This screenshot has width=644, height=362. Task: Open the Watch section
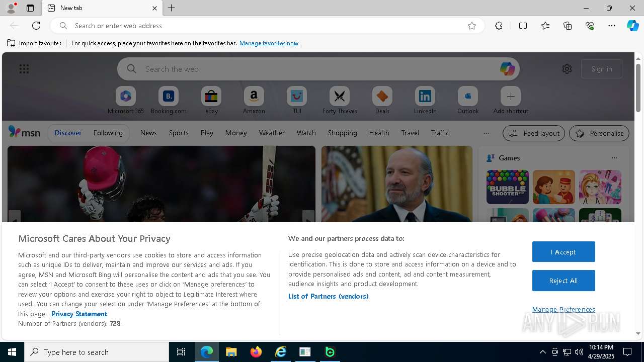pyautogui.click(x=306, y=133)
